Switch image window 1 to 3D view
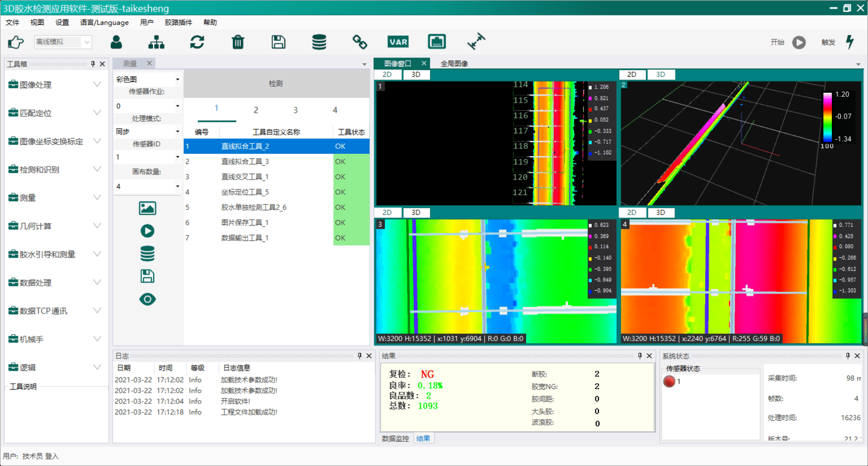 pos(416,75)
